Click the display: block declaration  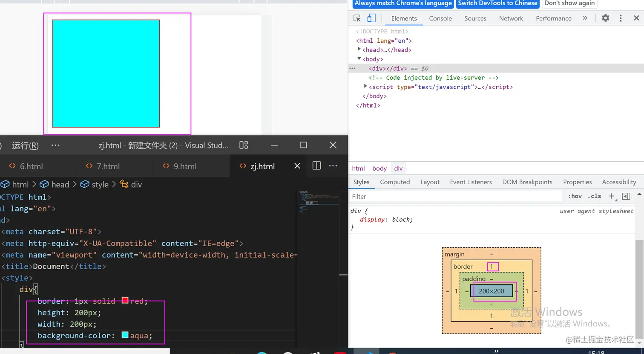click(x=386, y=220)
